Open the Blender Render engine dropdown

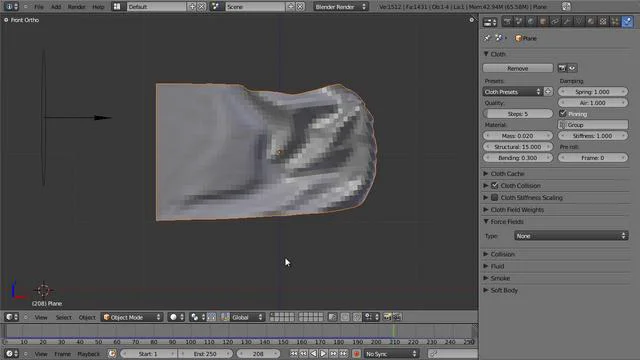pos(340,7)
